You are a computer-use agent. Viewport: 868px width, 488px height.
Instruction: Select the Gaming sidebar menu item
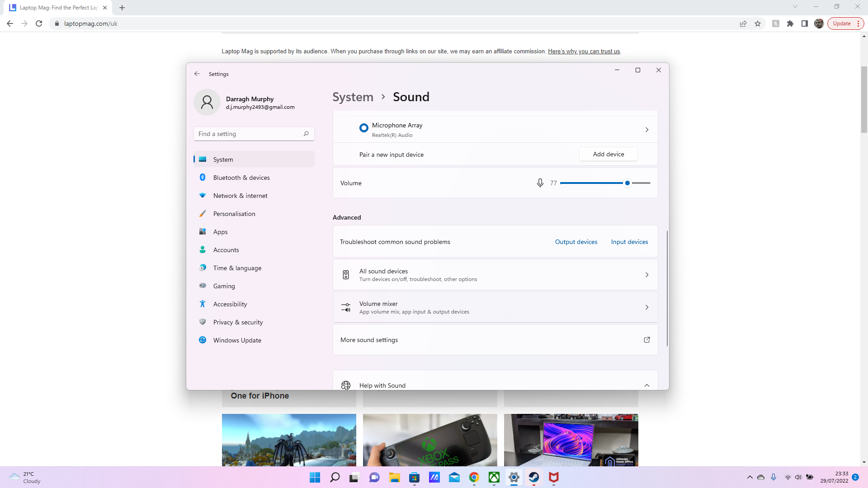click(224, 286)
